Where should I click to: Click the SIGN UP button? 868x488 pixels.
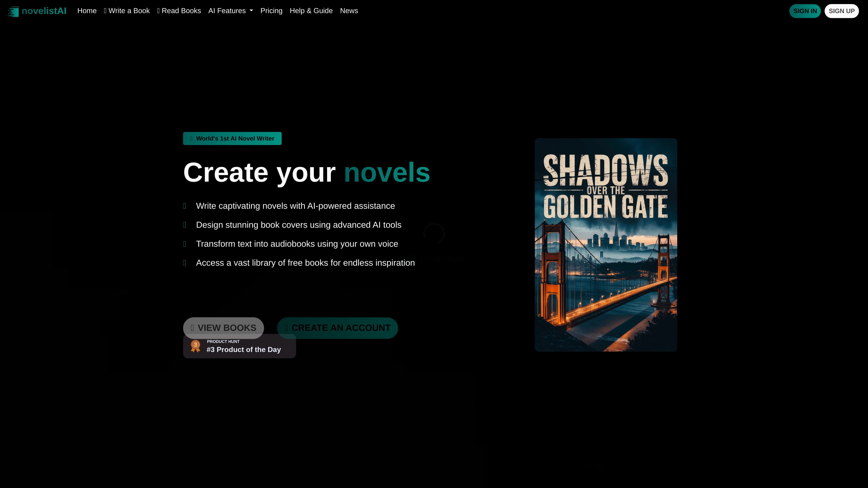pyautogui.click(x=841, y=11)
